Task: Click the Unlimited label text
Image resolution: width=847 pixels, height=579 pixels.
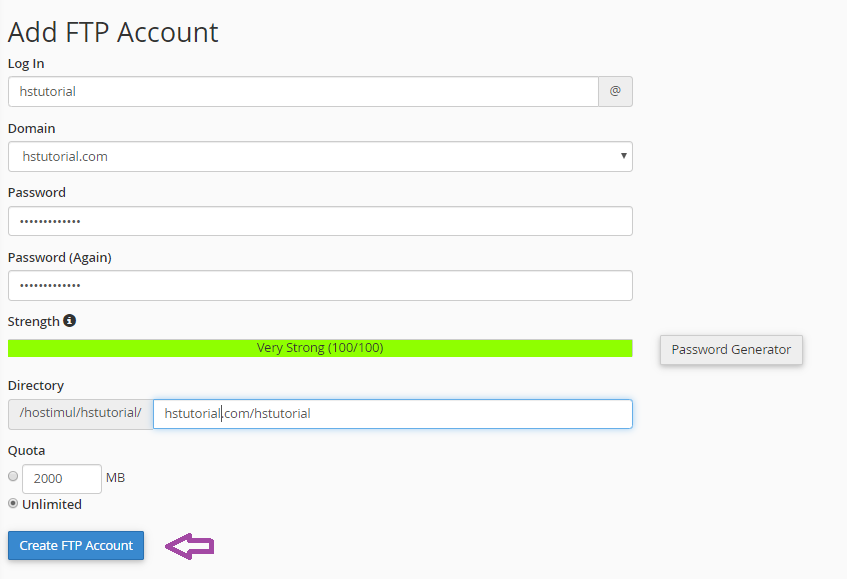Action: pyautogui.click(x=52, y=504)
